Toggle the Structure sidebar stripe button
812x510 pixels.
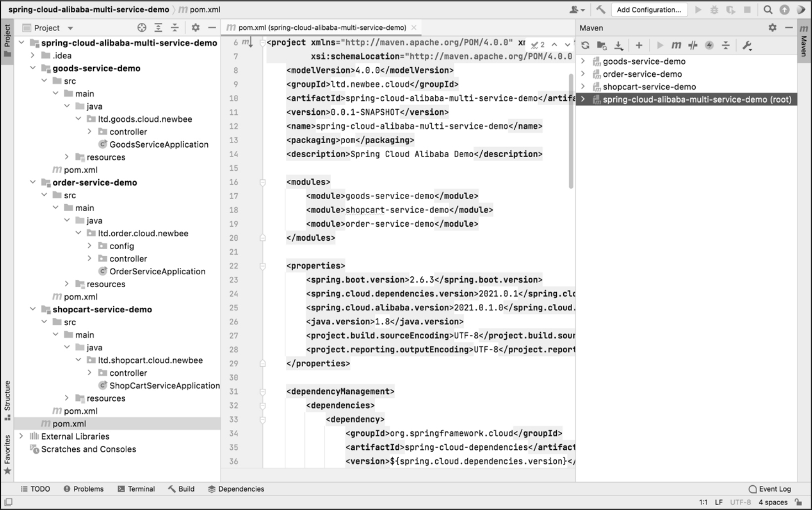(7, 400)
